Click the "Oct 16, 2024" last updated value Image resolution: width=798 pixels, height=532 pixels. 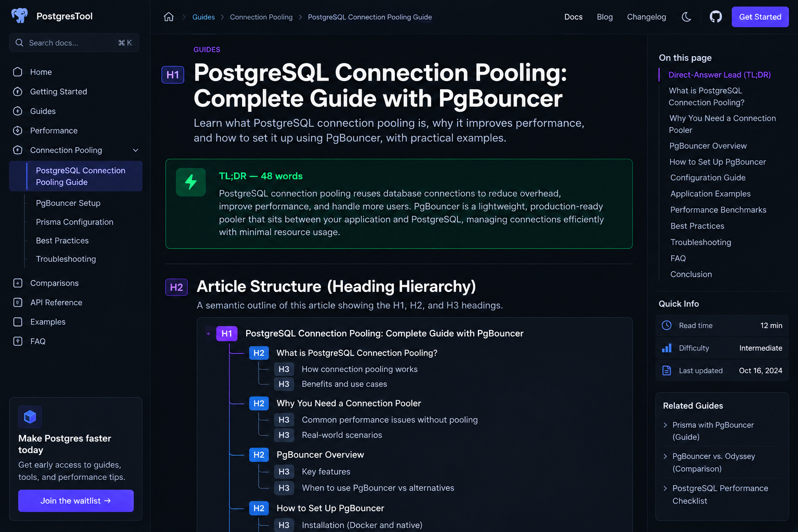pyautogui.click(x=761, y=370)
